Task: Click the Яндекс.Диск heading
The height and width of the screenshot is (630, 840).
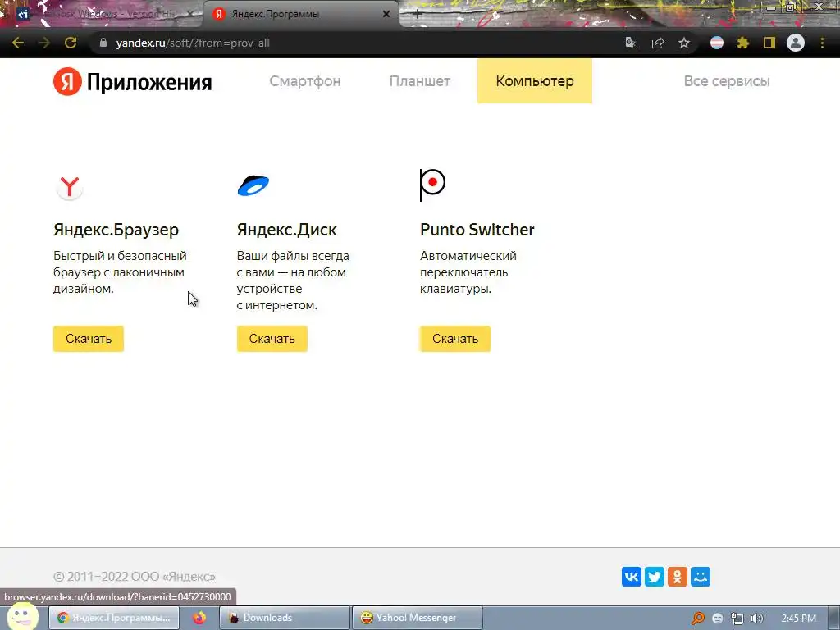Action: [286, 230]
